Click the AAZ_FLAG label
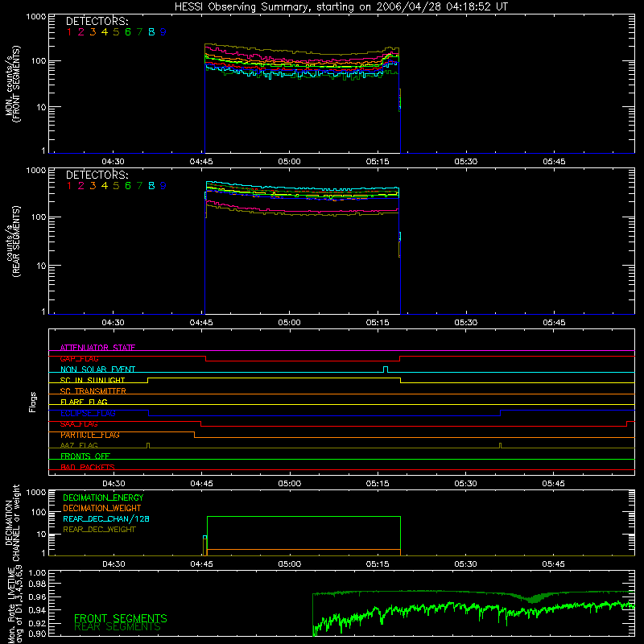 coord(79,445)
